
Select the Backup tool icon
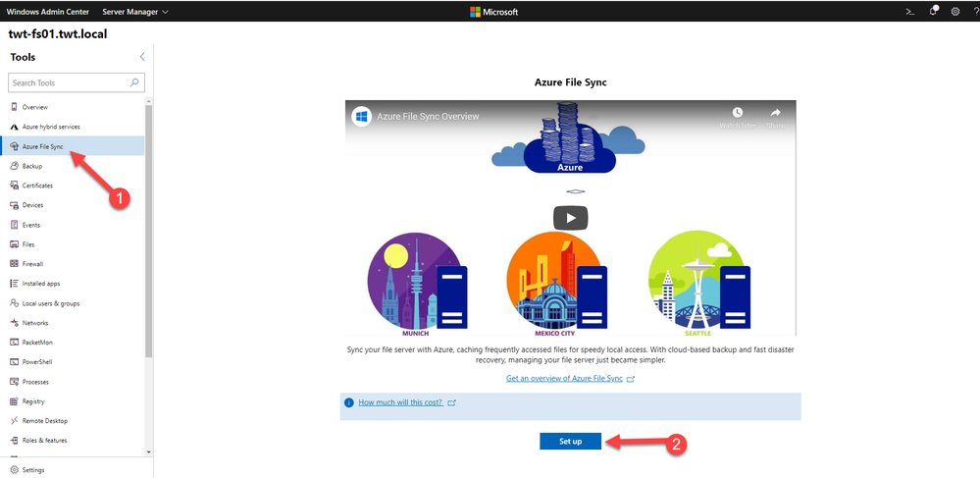point(14,166)
